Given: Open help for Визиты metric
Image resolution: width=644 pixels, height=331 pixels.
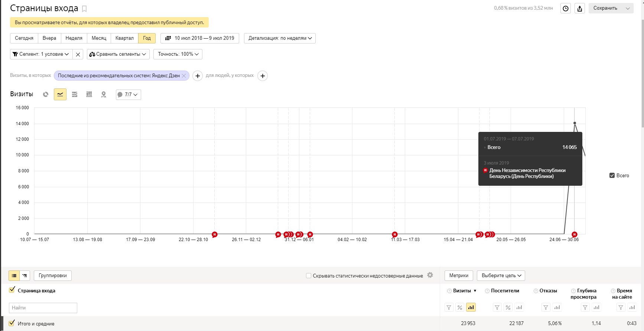Looking at the screenshot, I should (449, 291).
